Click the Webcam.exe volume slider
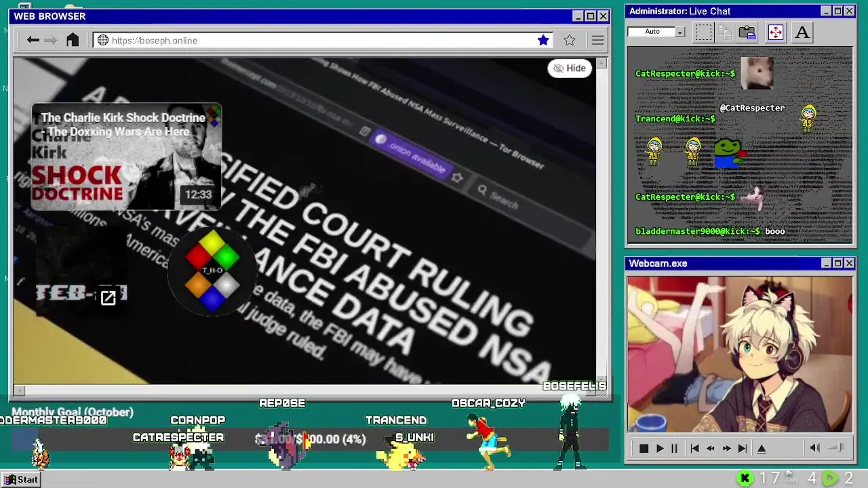This screenshot has height=488, width=868. tap(837, 447)
